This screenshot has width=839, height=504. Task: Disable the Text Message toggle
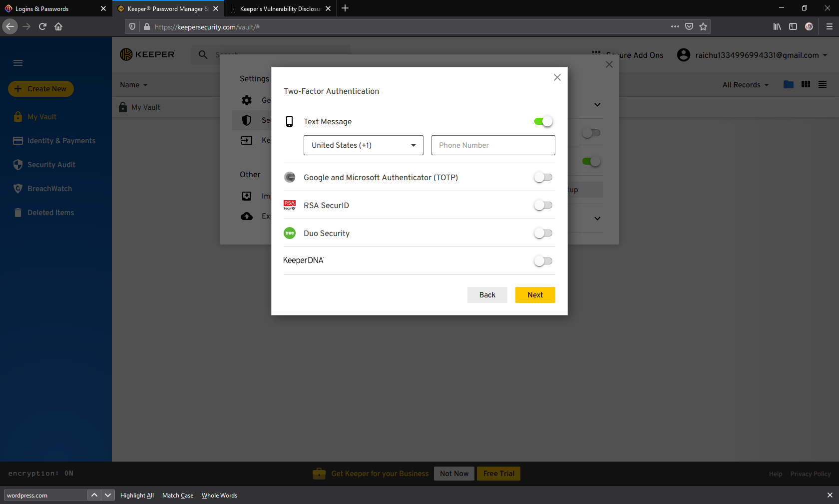(x=543, y=121)
